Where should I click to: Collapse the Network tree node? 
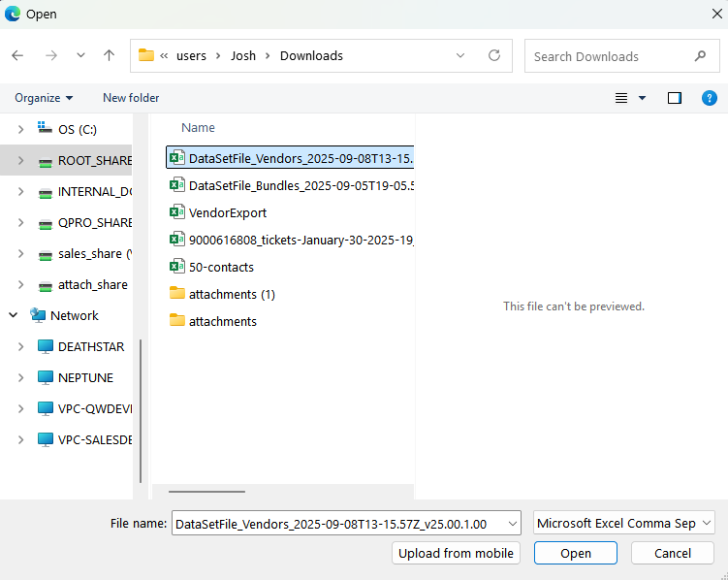pos(14,315)
